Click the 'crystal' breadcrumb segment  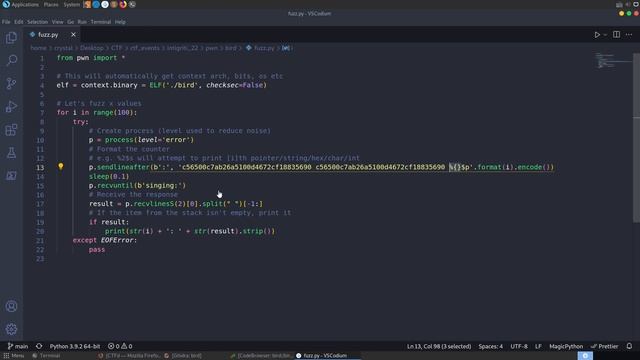[63, 48]
